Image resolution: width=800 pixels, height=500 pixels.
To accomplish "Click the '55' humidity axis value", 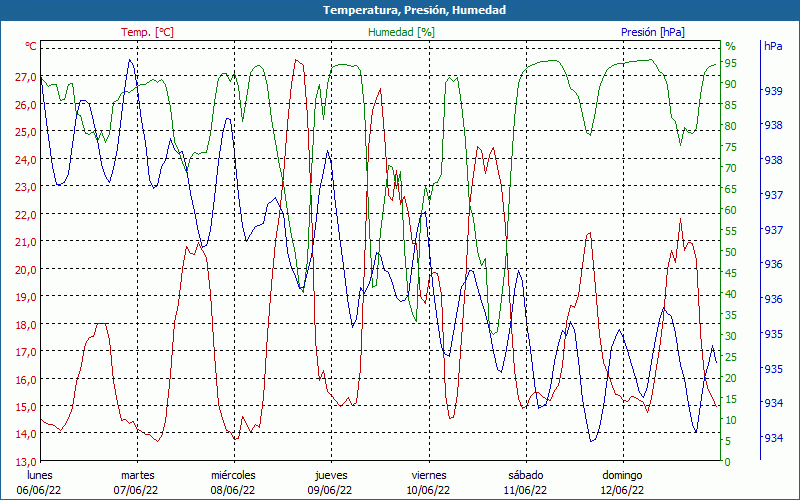I will pyautogui.click(x=731, y=231).
